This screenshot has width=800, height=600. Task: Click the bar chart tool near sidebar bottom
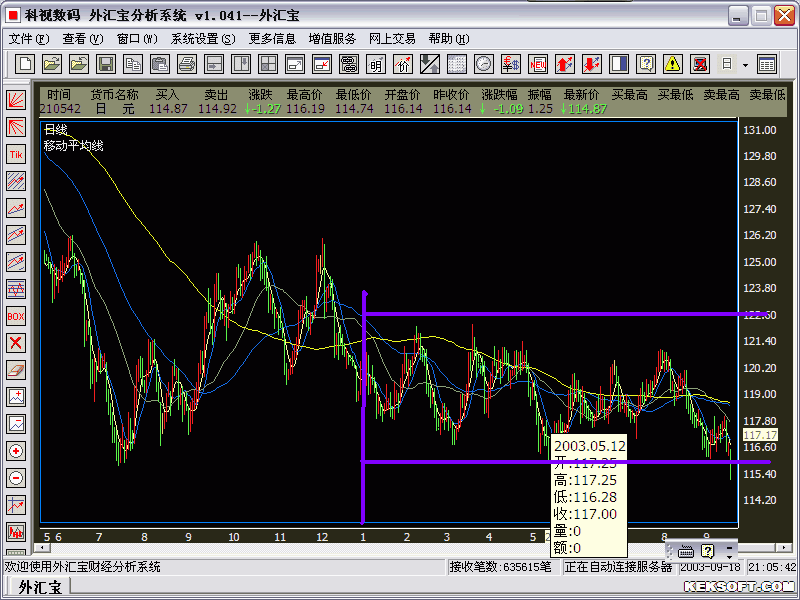(x=16, y=532)
